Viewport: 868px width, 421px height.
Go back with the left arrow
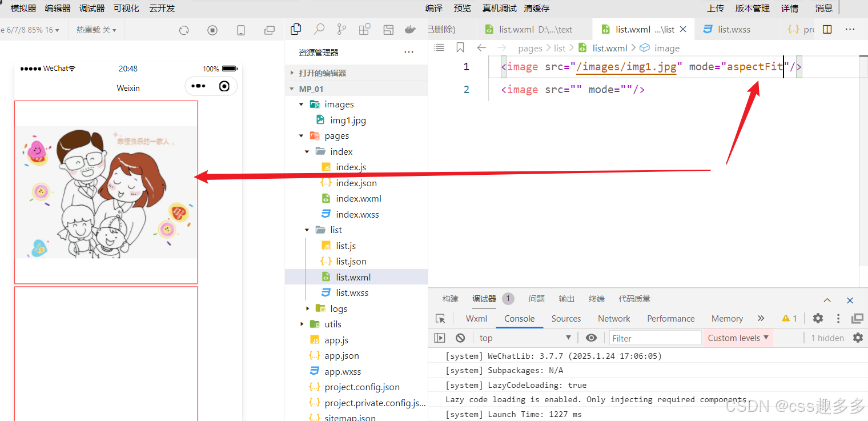click(481, 48)
